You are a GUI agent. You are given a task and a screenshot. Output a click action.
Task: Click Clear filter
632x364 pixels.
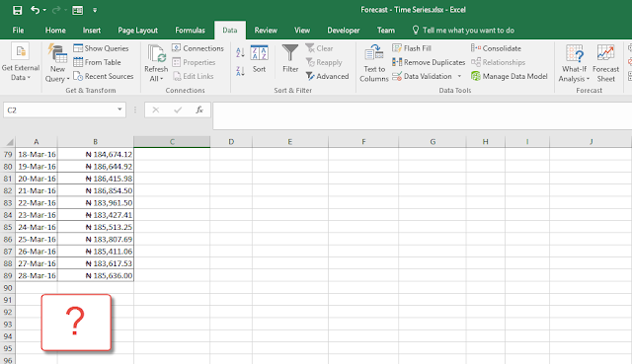319,48
